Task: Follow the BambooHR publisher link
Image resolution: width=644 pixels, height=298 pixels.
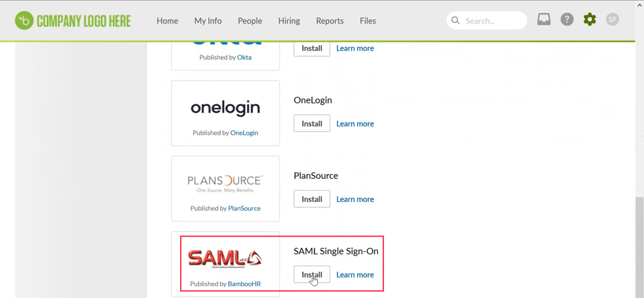Action: (244, 284)
